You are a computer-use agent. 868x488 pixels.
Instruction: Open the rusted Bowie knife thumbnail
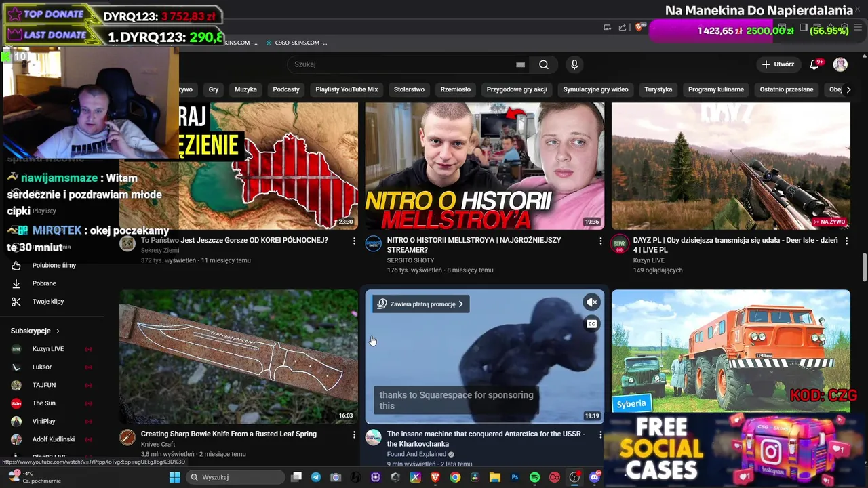239,357
